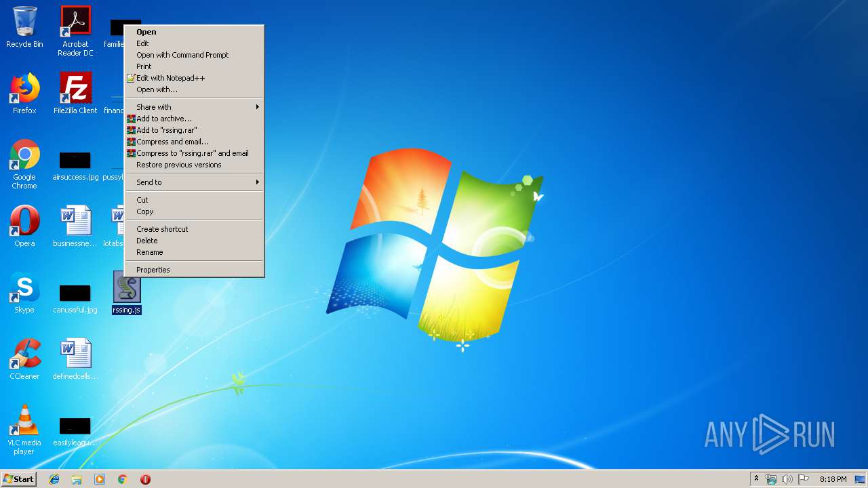Launch Acrobat Reader DC shortcut
This screenshot has width=868, height=488.
[x=75, y=31]
